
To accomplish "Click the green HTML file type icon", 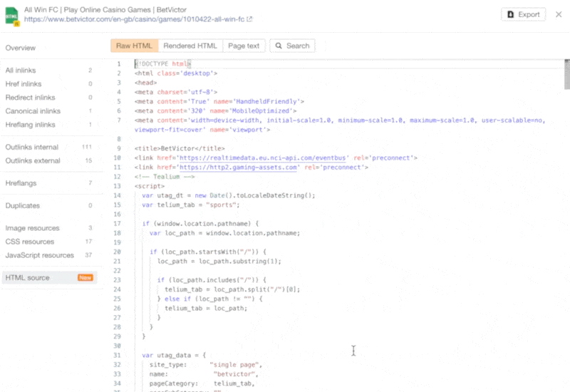I will click(12, 14).
